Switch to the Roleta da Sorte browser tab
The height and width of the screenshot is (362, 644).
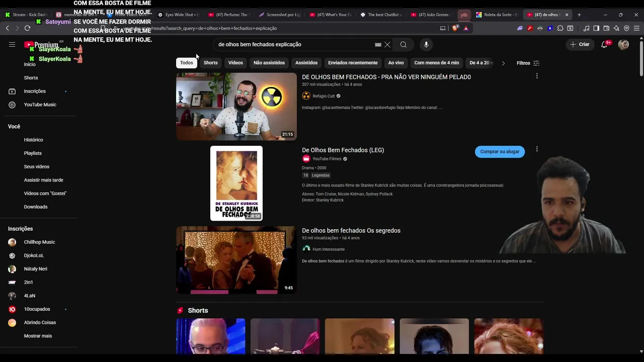pos(497,15)
